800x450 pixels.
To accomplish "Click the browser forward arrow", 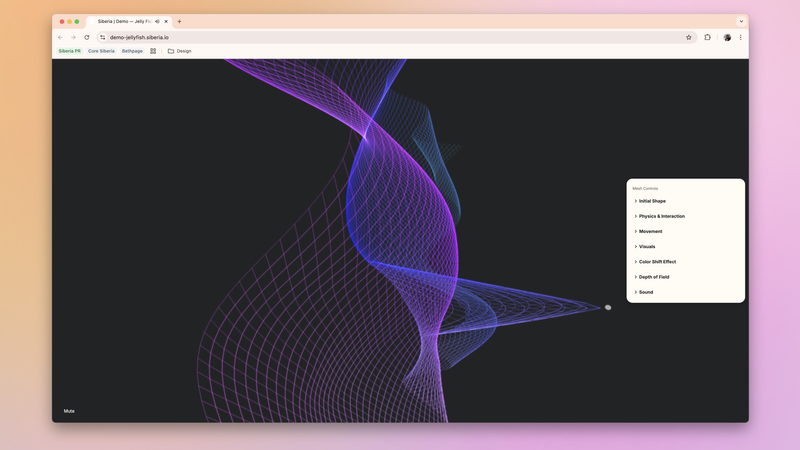I will coord(73,37).
